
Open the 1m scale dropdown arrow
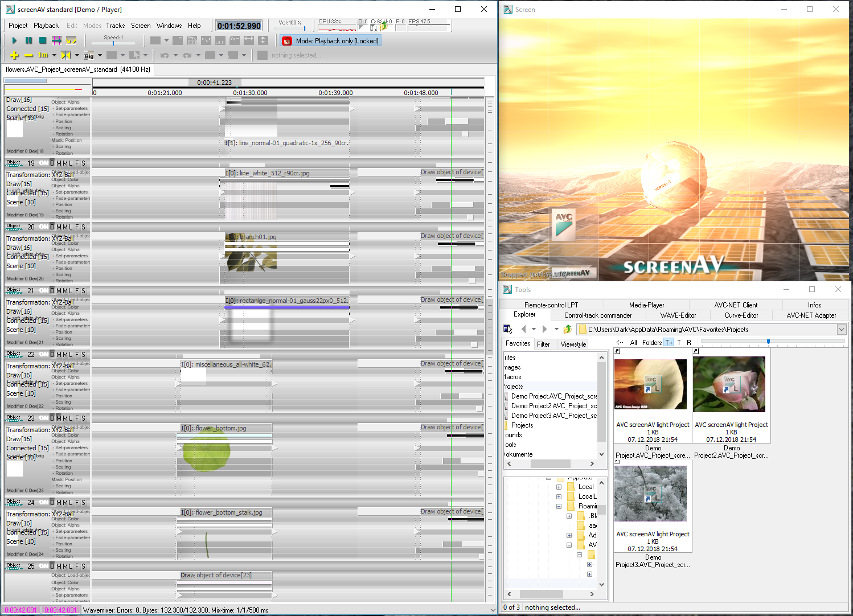pyautogui.click(x=54, y=55)
